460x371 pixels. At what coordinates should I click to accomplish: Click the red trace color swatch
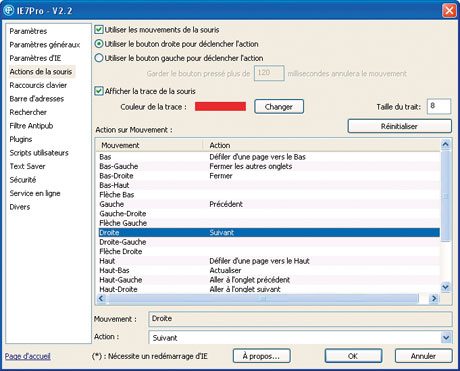pyautogui.click(x=220, y=107)
